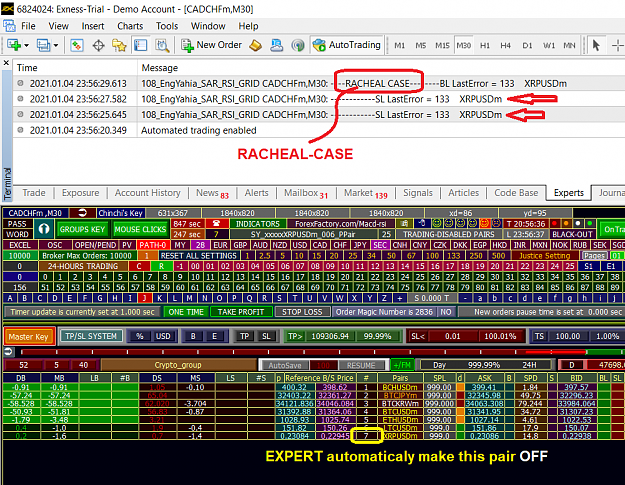Click RESET ALL SETTINGS button
625x485 pixels.
pos(199,255)
